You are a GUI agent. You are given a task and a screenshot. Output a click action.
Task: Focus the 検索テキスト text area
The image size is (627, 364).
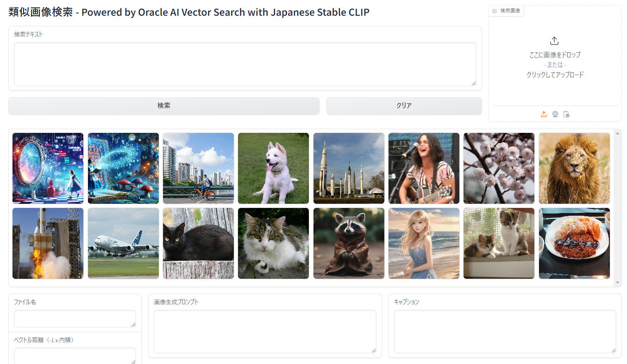pos(245,64)
